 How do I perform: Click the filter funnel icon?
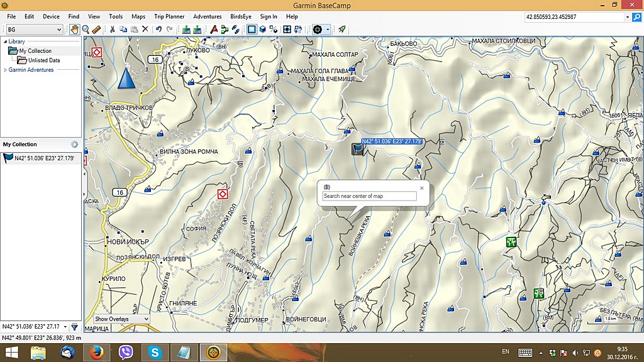pyautogui.click(x=74, y=327)
